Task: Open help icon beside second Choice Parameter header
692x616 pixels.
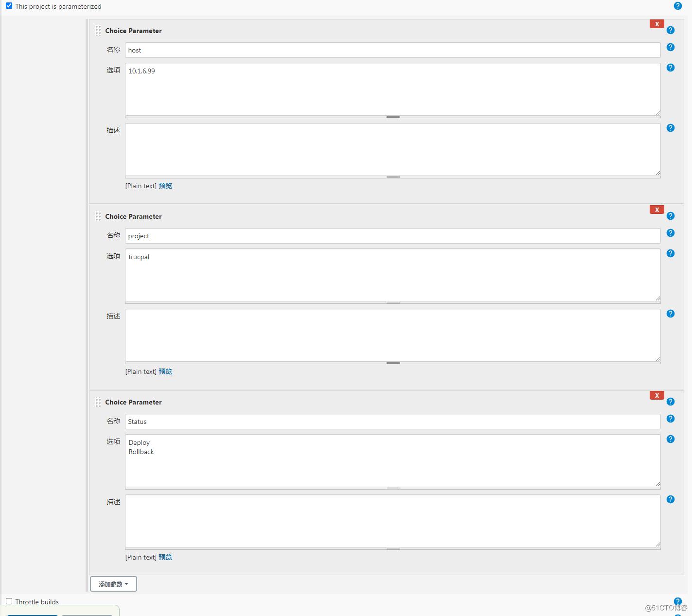Action: (x=670, y=216)
